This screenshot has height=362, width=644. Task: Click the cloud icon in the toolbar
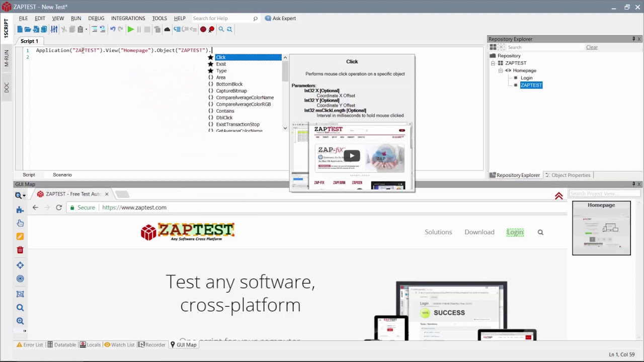[167, 29]
